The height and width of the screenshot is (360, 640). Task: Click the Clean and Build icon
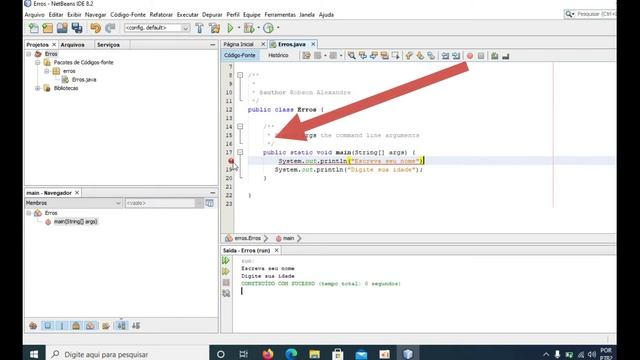(214, 28)
